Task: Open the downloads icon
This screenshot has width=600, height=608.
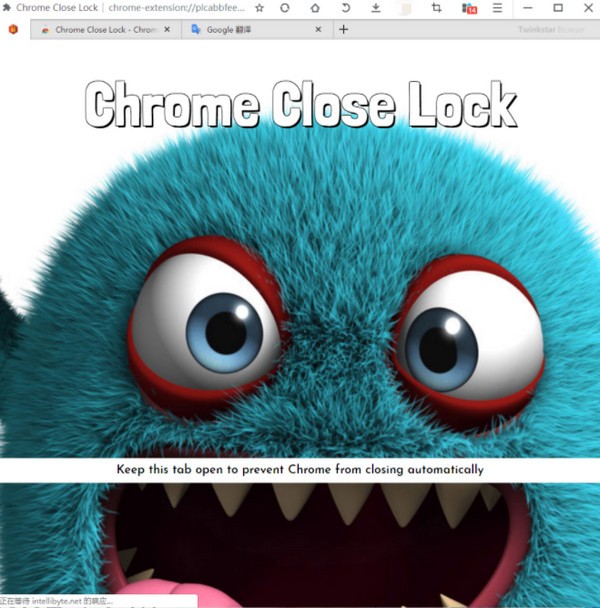Action: click(x=375, y=8)
